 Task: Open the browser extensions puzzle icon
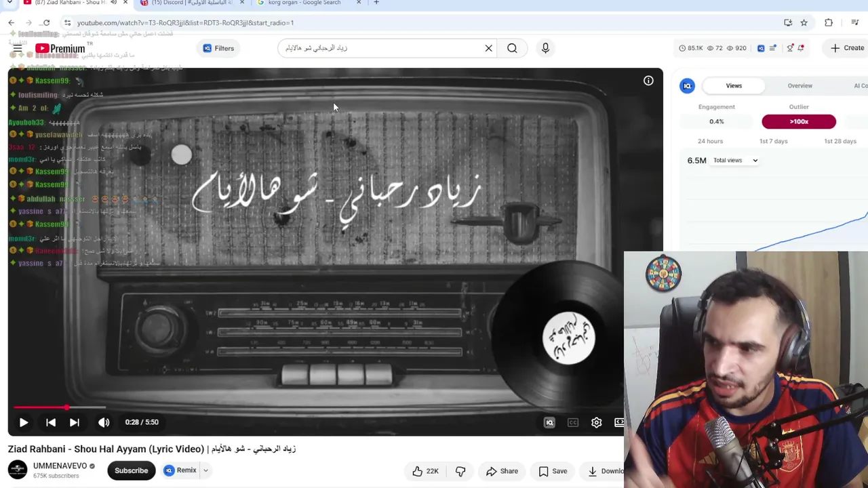click(829, 22)
